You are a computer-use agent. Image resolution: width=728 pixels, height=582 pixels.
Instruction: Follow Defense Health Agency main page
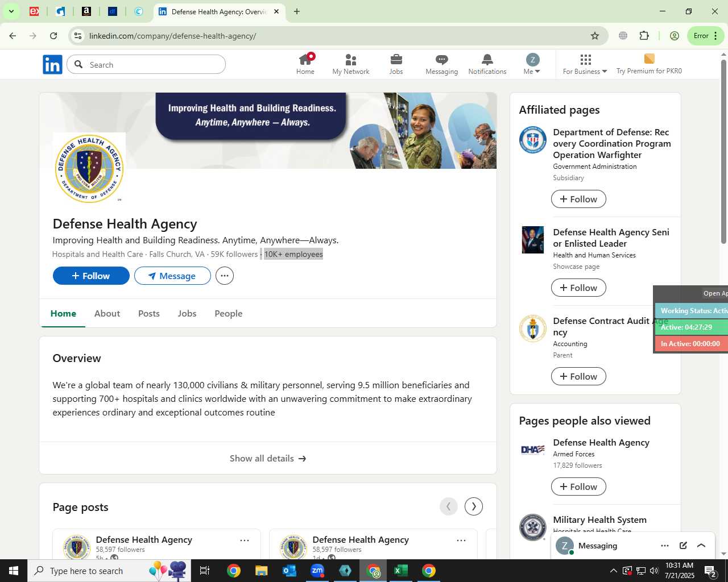coord(91,276)
